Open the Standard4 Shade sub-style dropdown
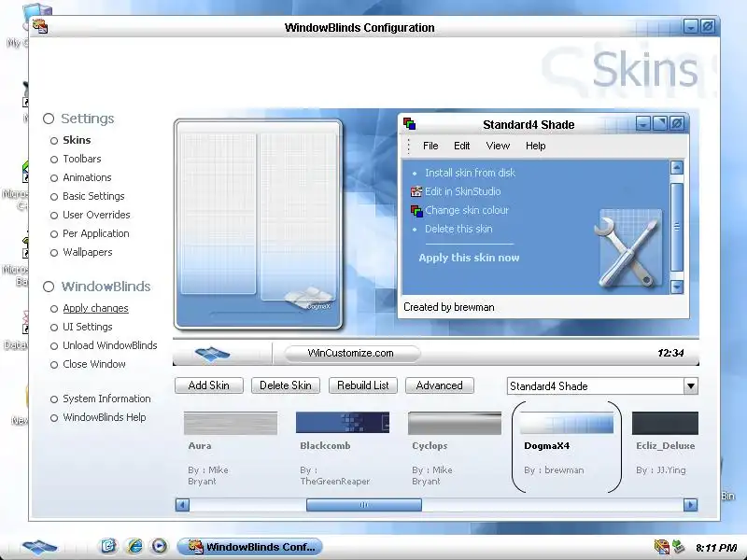This screenshot has height=560, width=747. coord(691,386)
